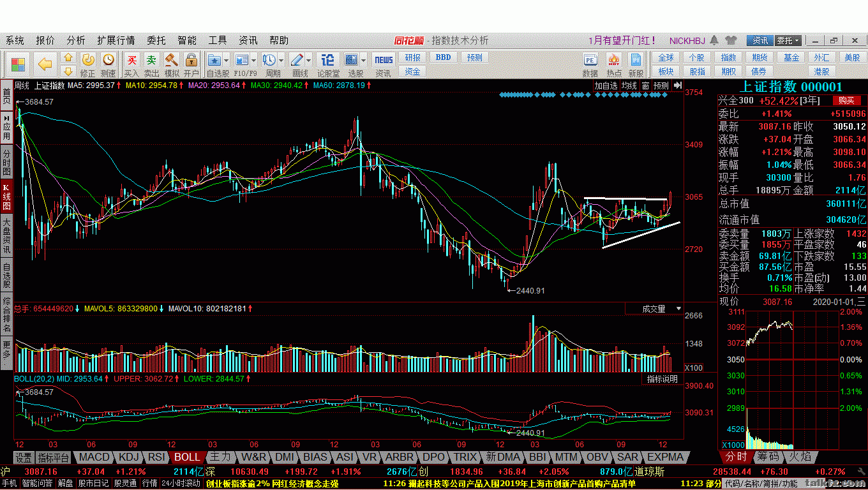Image resolution: width=868 pixels, height=490 pixels.
Task: Click the 智能问答 status bar item
Action: point(36,484)
